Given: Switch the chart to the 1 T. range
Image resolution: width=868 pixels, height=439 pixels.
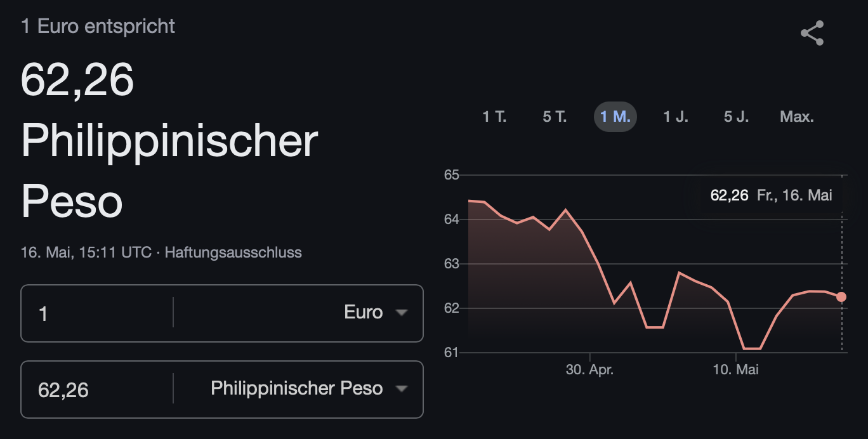Looking at the screenshot, I should tap(494, 117).
